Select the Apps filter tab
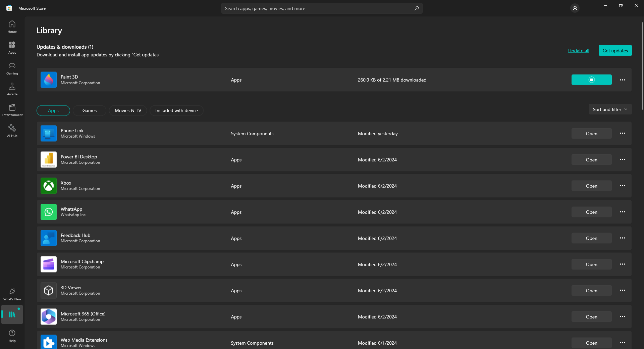644x349 pixels. point(53,111)
